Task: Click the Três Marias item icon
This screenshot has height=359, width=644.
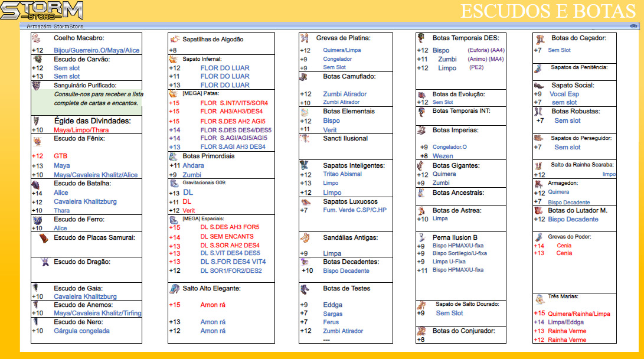Action: pos(539,298)
